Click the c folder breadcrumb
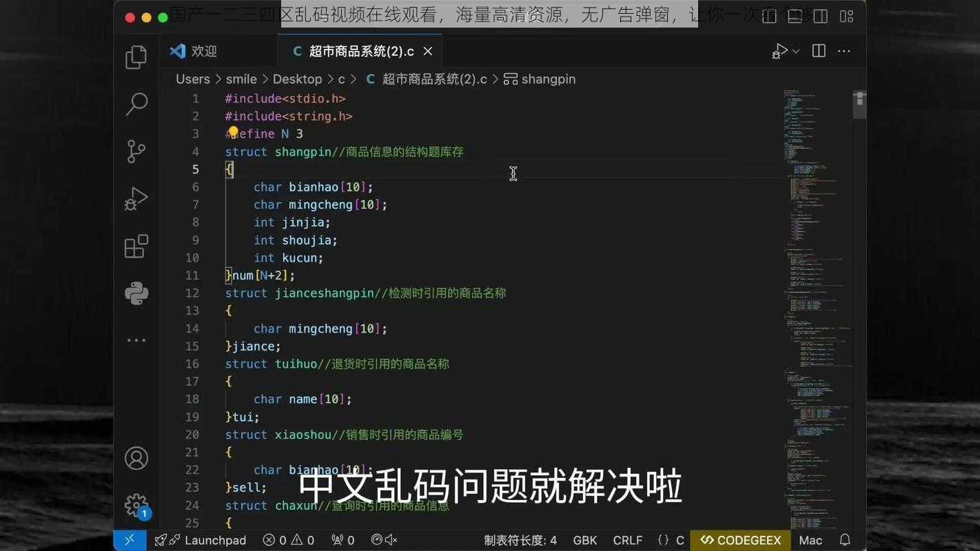 click(x=341, y=79)
